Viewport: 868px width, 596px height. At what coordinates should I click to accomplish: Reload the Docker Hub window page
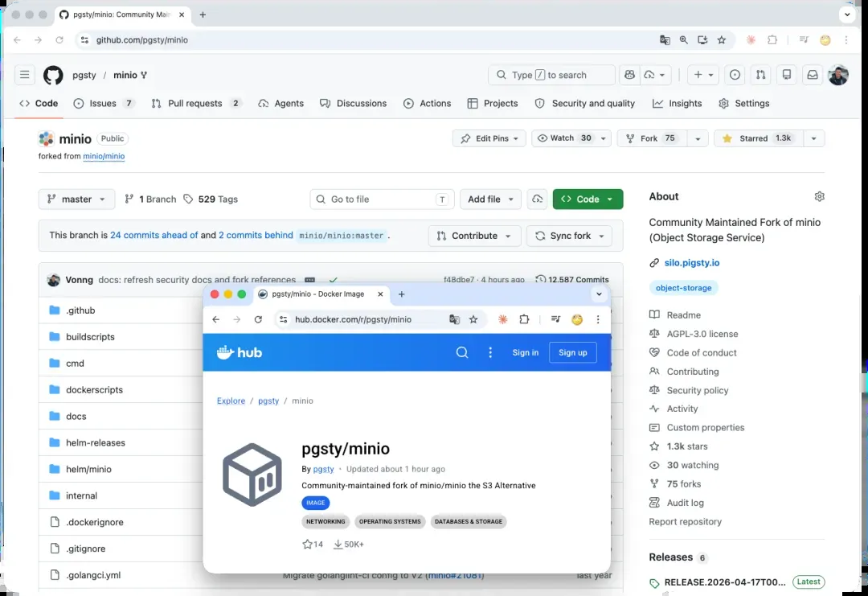(x=258, y=319)
